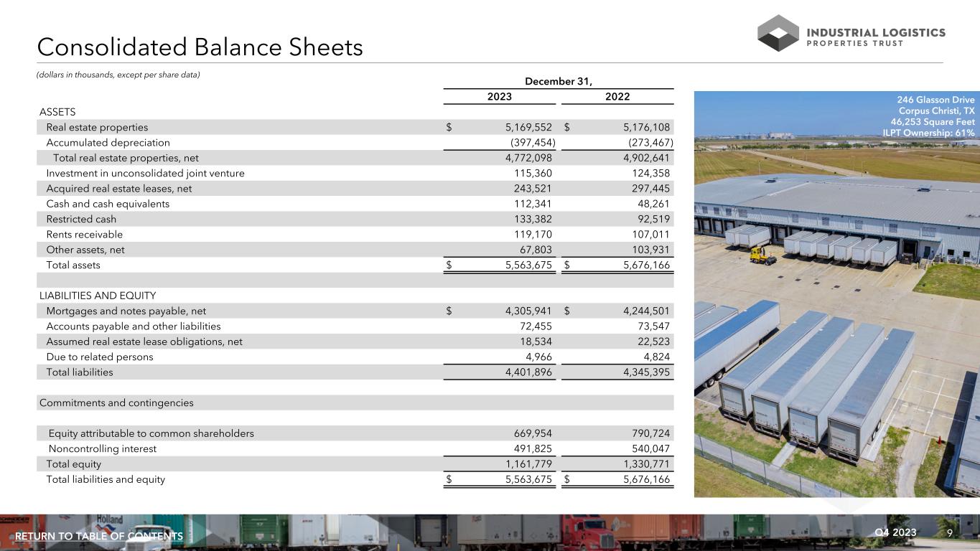Image resolution: width=980 pixels, height=551 pixels.
Task: Click the "Cash and cash equivalents" label
Action: [108, 204]
